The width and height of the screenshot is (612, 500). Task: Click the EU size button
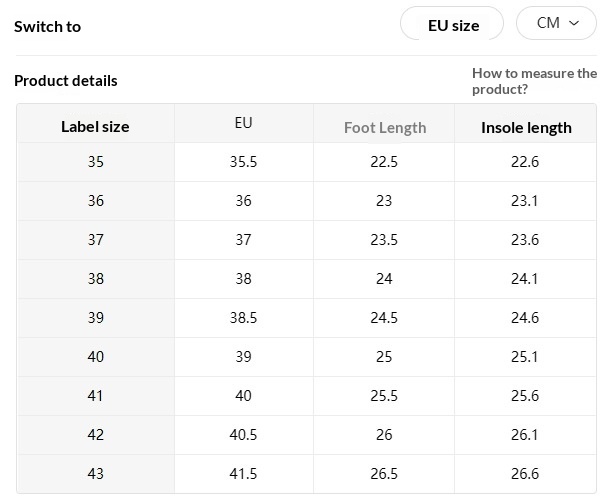[453, 25]
